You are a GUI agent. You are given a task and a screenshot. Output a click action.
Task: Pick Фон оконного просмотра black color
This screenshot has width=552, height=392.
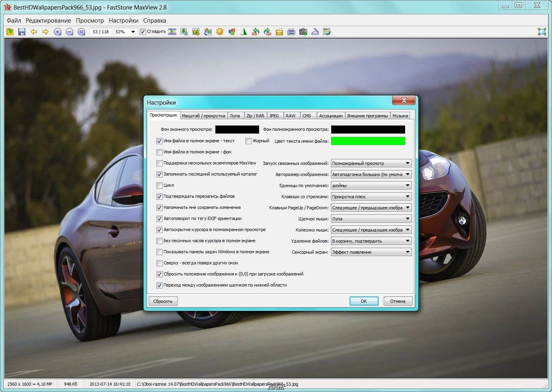pyautogui.click(x=237, y=129)
